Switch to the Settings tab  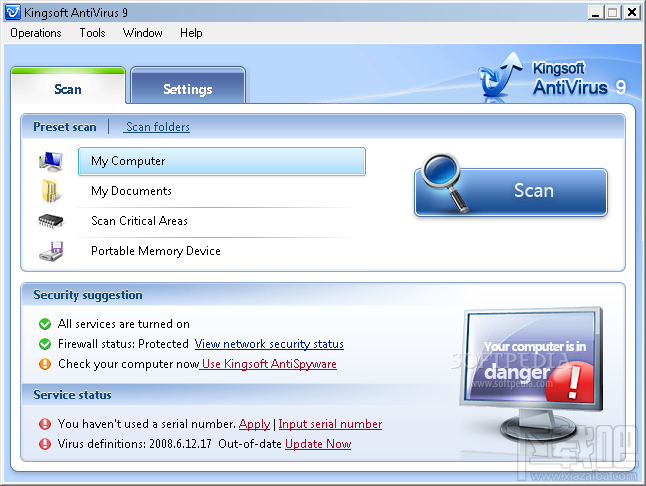[188, 86]
